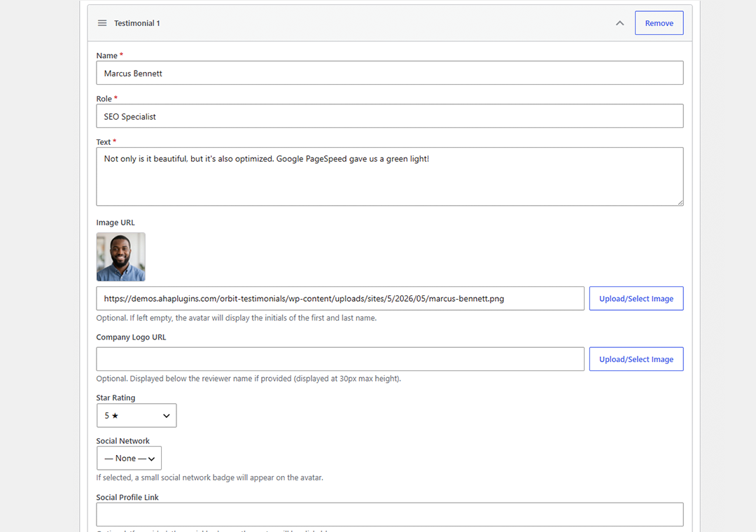Remove Testimonial 1
Viewport: 756px width, 532px height.
pos(659,23)
